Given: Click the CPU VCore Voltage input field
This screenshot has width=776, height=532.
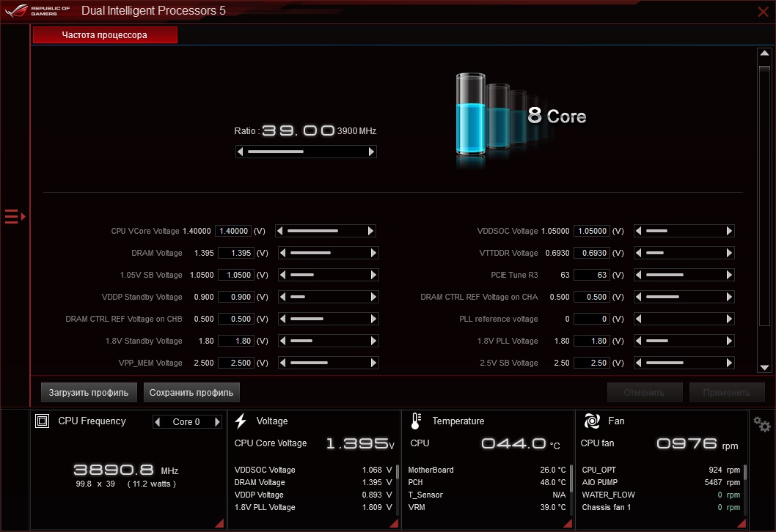Looking at the screenshot, I should [x=233, y=231].
